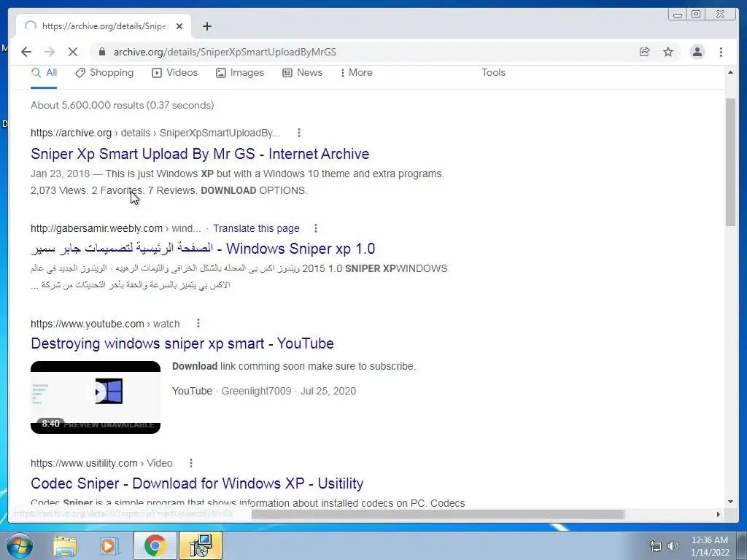The width and height of the screenshot is (747, 560).
Task: Expand the More search options
Action: coord(356,73)
